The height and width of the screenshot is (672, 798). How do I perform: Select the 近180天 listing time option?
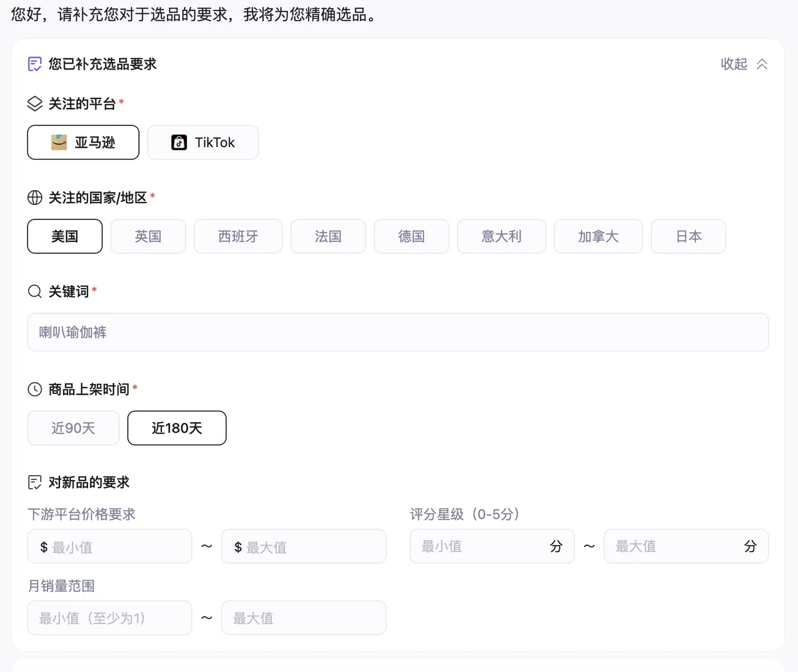(177, 428)
